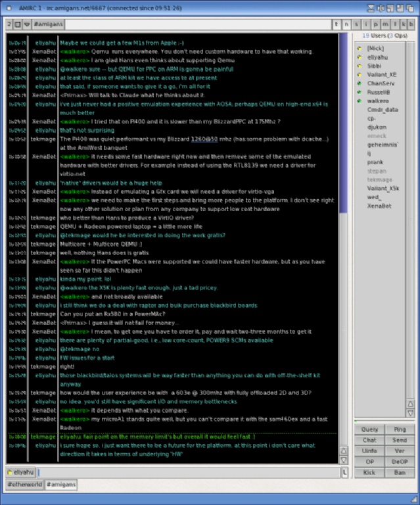This screenshot has height=505, width=420.
Task: Click the channel topic field at top
Action: (198, 24)
